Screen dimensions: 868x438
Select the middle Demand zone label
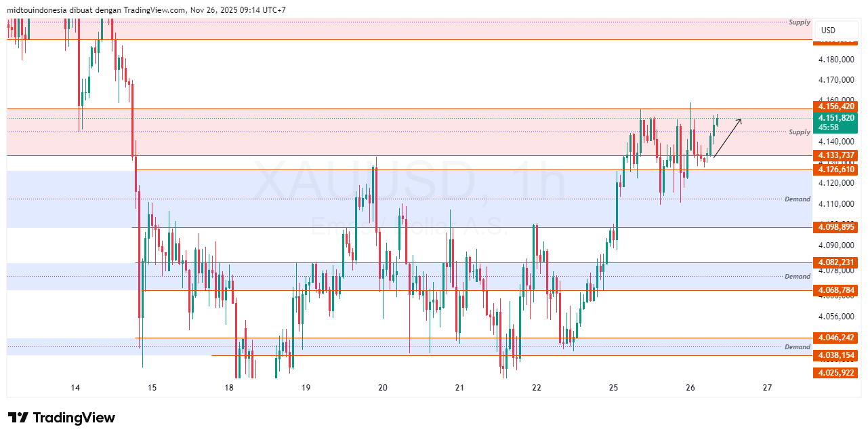796,199
